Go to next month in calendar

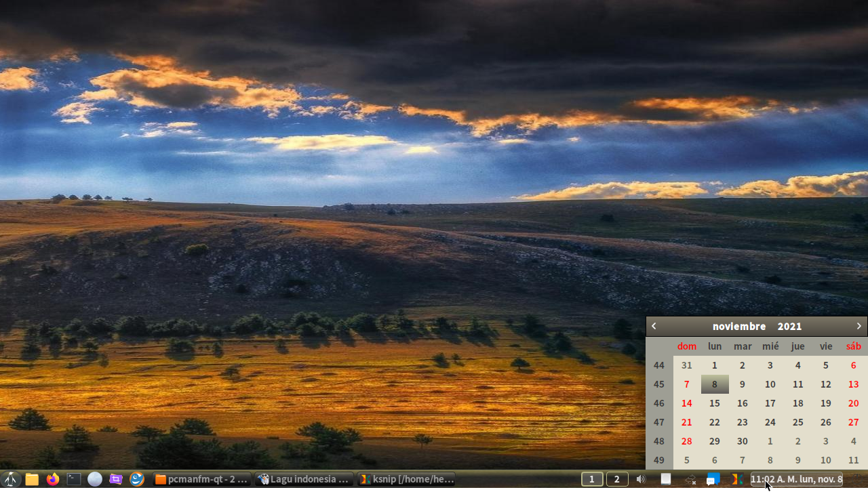[859, 326]
